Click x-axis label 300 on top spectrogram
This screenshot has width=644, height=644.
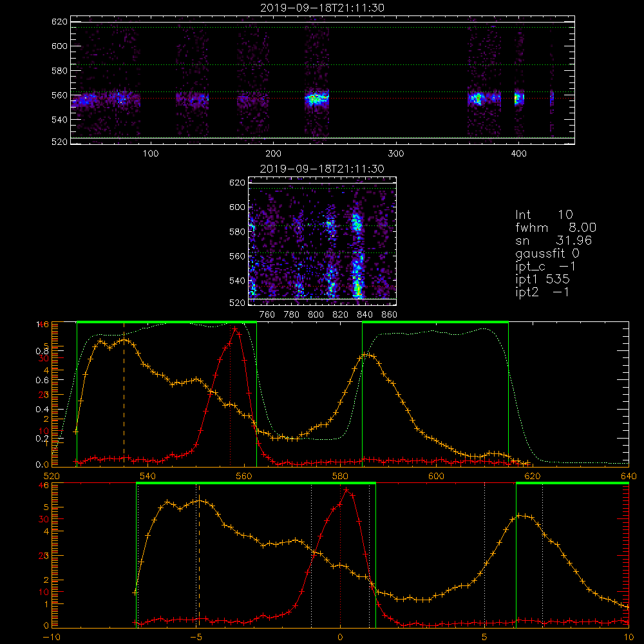pos(396,154)
